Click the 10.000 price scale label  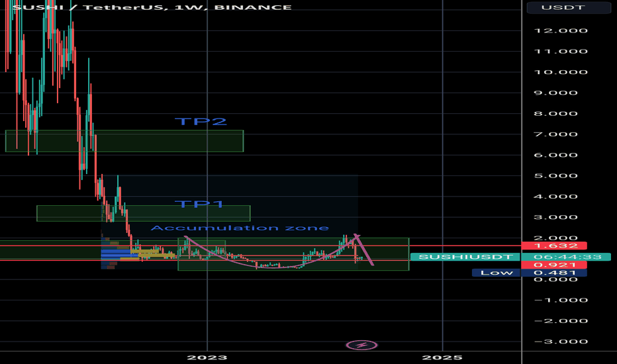click(x=561, y=72)
